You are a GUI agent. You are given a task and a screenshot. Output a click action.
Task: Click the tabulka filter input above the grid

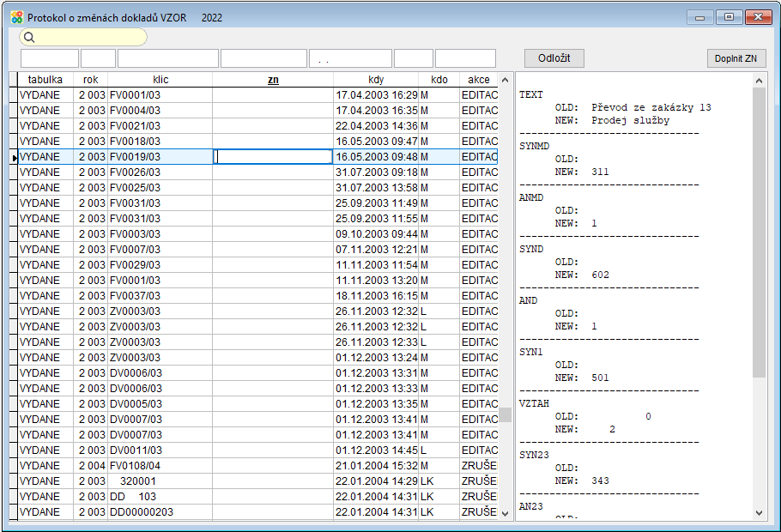pyautogui.click(x=49, y=58)
